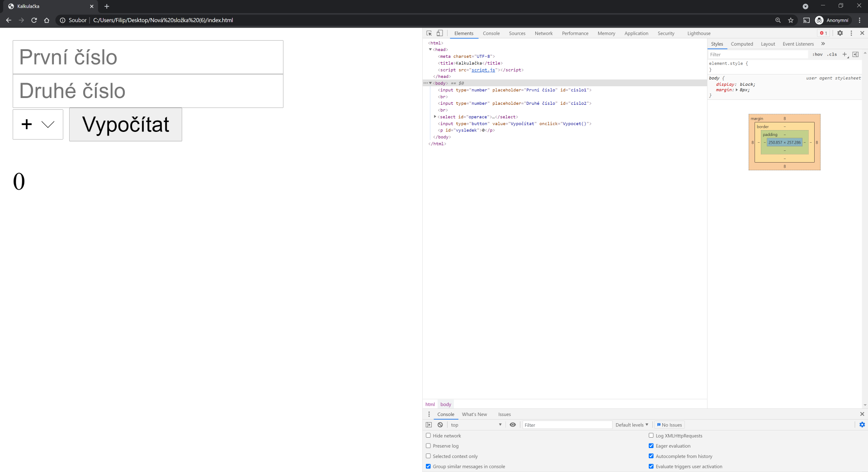868x472 pixels.
Task: Click the new style rule plus icon
Action: coord(844,54)
